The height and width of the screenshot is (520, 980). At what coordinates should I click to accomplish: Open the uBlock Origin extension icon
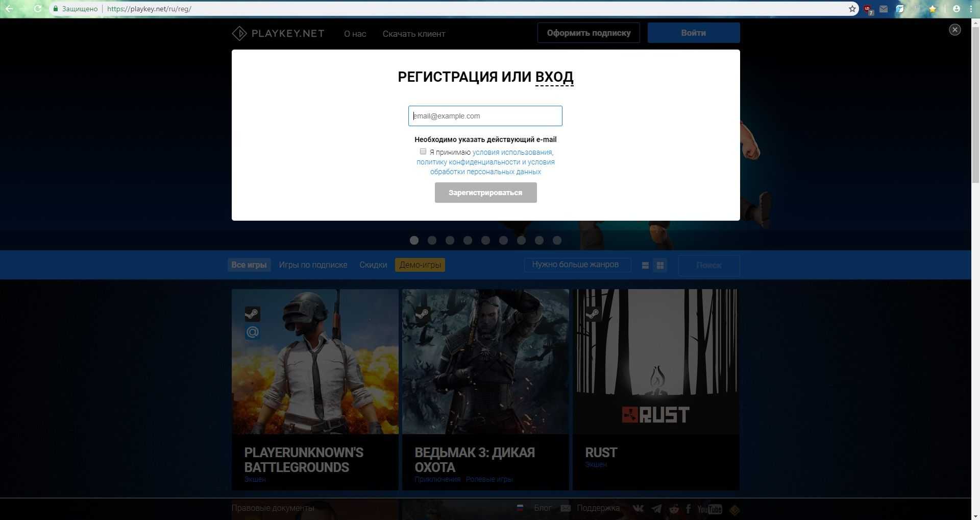[868, 9]
